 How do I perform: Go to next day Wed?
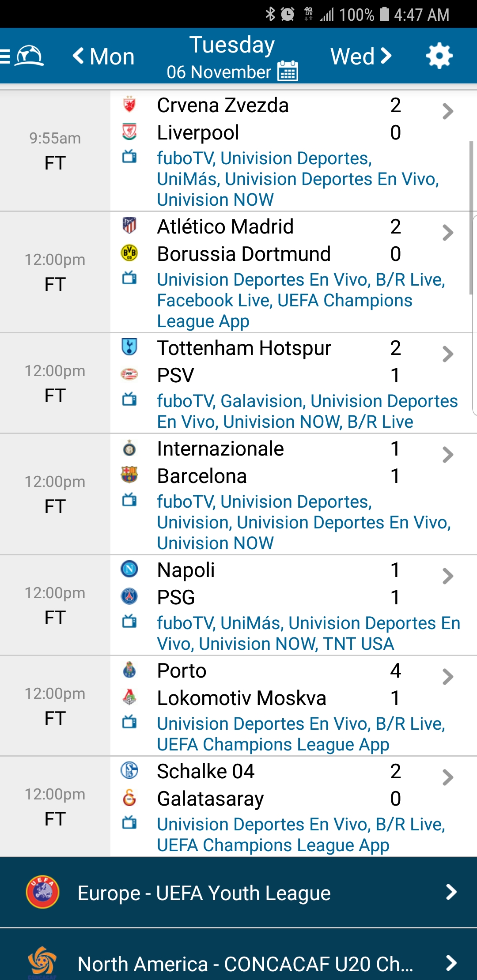[x=361, y=57]
